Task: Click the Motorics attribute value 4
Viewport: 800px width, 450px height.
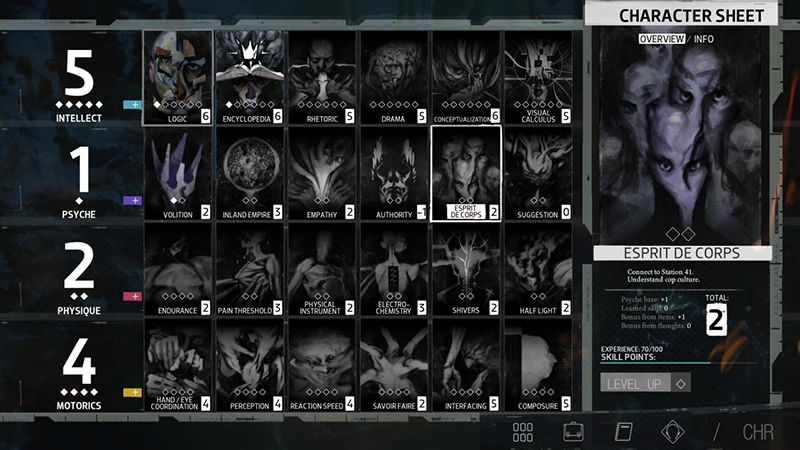Action: tap(79, 361)
